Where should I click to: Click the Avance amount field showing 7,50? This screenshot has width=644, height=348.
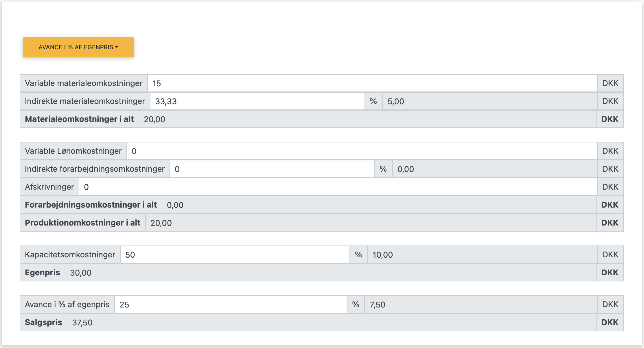click(481, 305)
